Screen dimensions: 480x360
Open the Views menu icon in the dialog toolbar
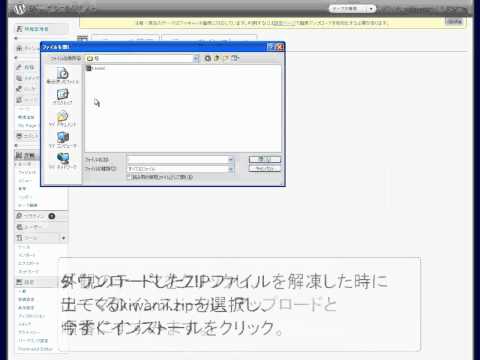235,58
